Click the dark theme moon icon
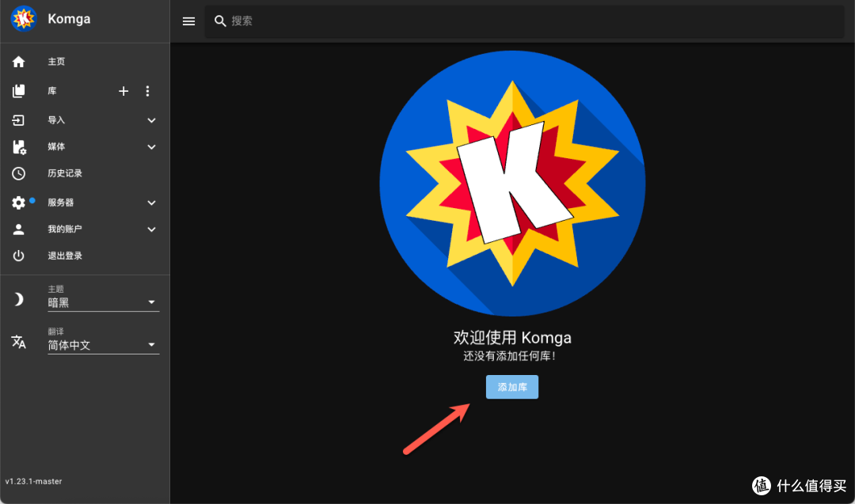 click(x=18, y=299)
